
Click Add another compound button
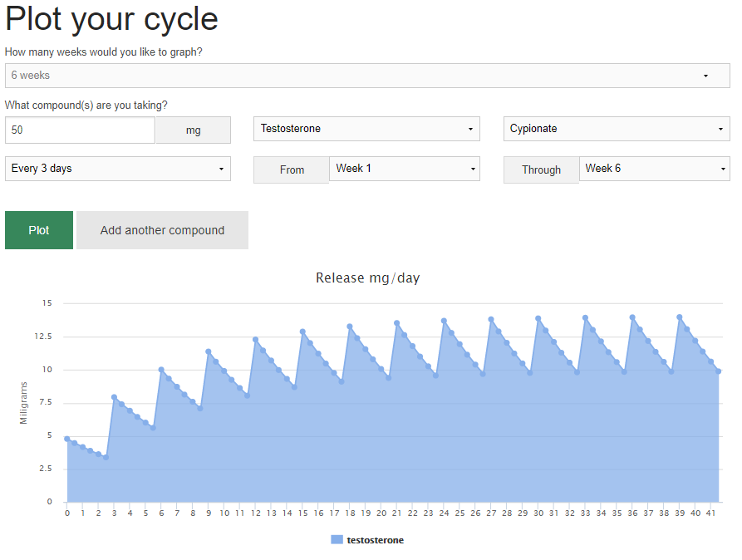coord(162,230)
